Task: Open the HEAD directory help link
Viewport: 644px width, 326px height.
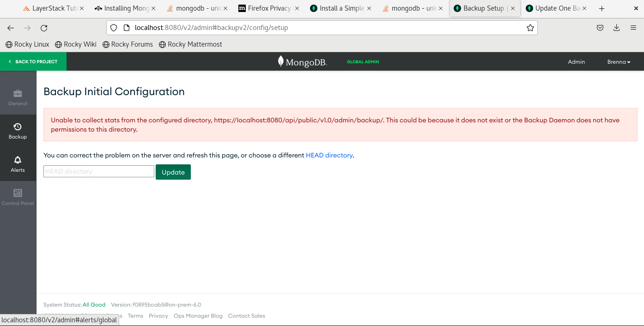Action: coord(329,155)
